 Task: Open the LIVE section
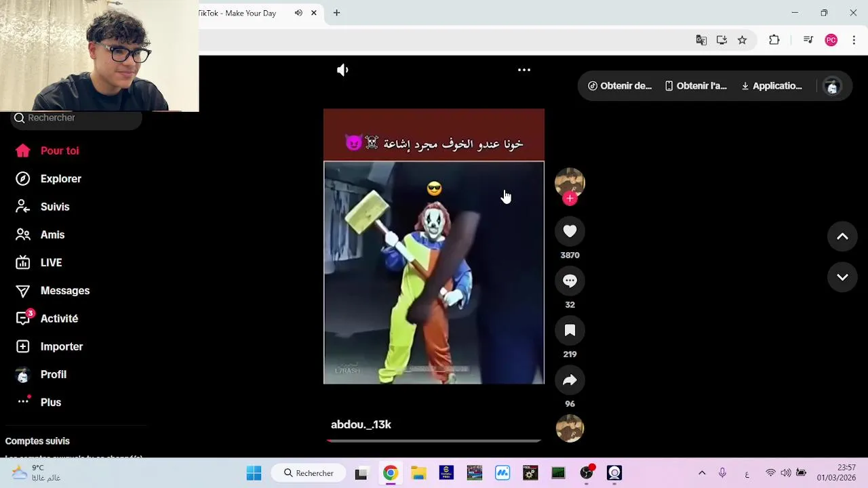(39, 262)
